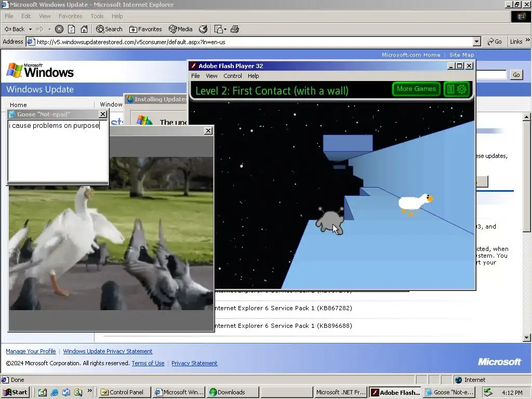532x399 pixels.
Task: Click the search folder Quick Launch icon
Action: coord(78,392)
